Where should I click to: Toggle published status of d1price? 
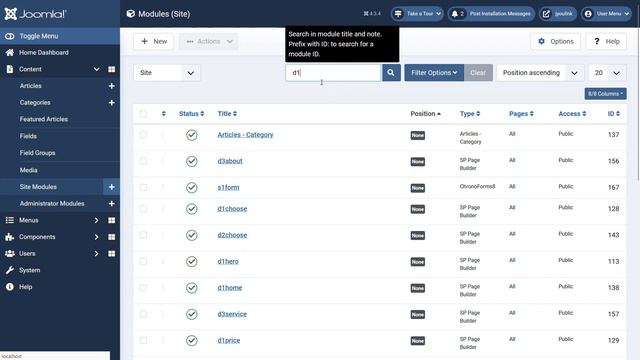pos(191,340)
